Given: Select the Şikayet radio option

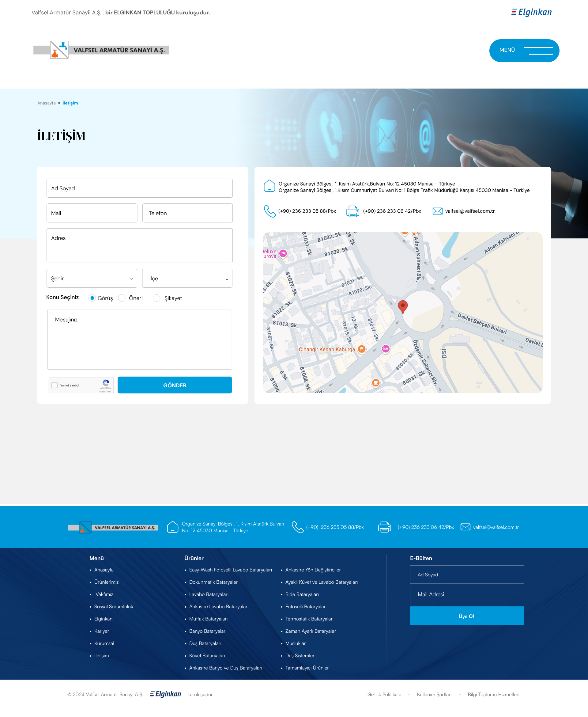Looking at the screenshot, I should (156, 298).
